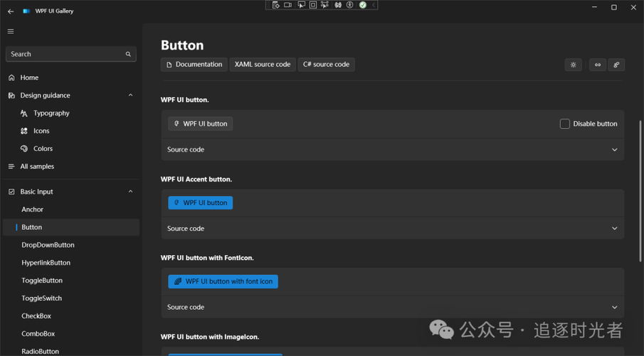
Task: Open the Typography page
Action: coord(51,113)
